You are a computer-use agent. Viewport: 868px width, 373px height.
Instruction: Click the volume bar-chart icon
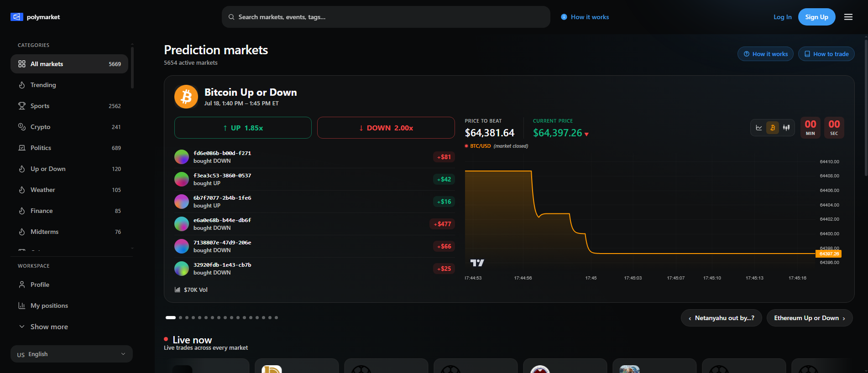click(x=178, y=290)
